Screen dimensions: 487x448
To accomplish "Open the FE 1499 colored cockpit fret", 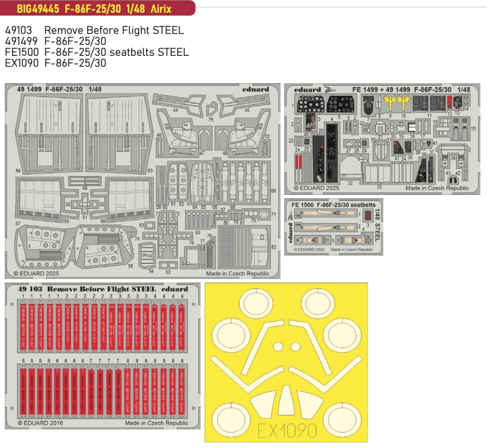I will pos(382,139).
